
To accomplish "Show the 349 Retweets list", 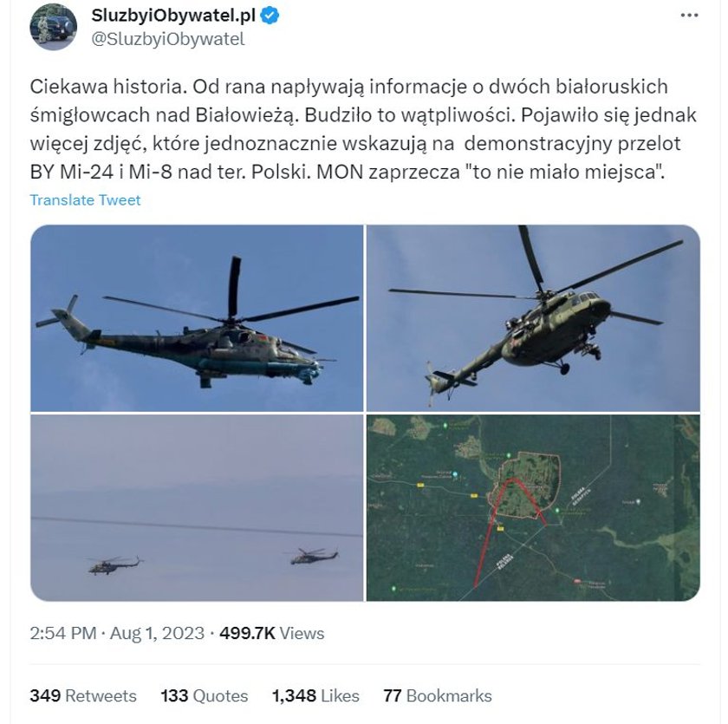I will 83,695.
